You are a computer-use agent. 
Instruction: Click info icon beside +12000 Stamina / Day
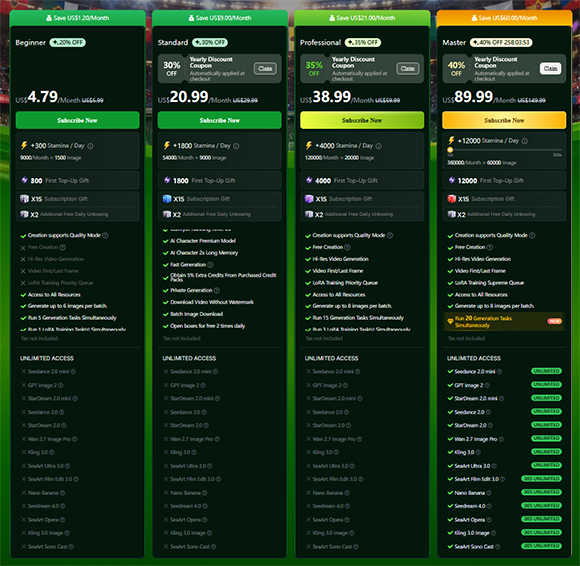525,141
